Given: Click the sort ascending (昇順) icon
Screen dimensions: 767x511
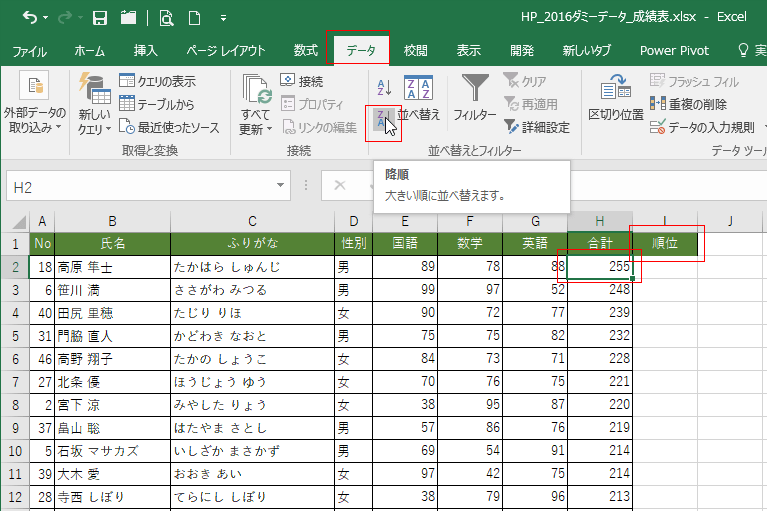Looking at the screenshot, I should pyautogui.click(x=383, y=87).
